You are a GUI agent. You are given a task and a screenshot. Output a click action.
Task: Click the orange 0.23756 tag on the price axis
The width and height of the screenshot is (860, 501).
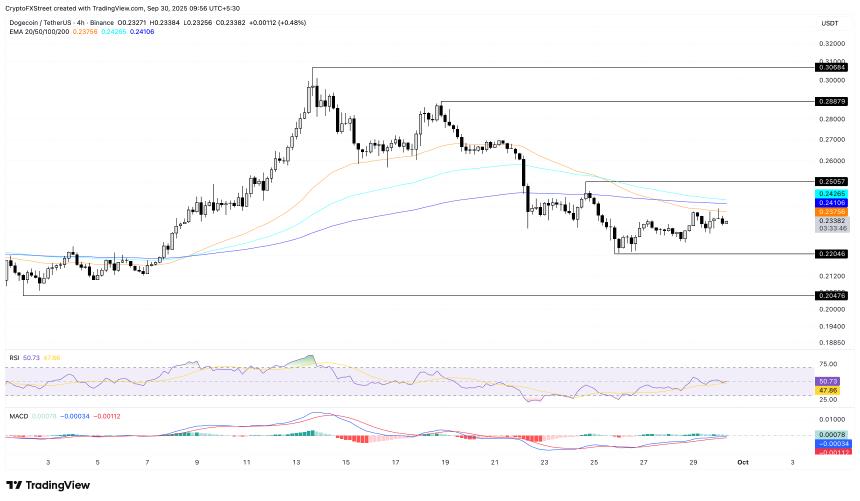point(831,212)
